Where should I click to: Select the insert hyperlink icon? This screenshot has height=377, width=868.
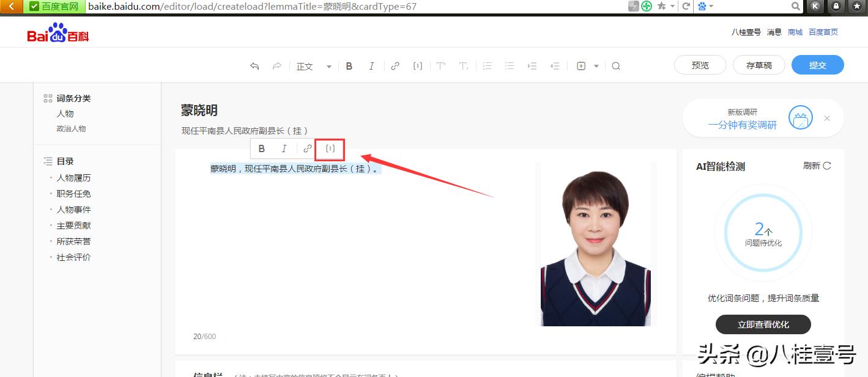[395, 65]
